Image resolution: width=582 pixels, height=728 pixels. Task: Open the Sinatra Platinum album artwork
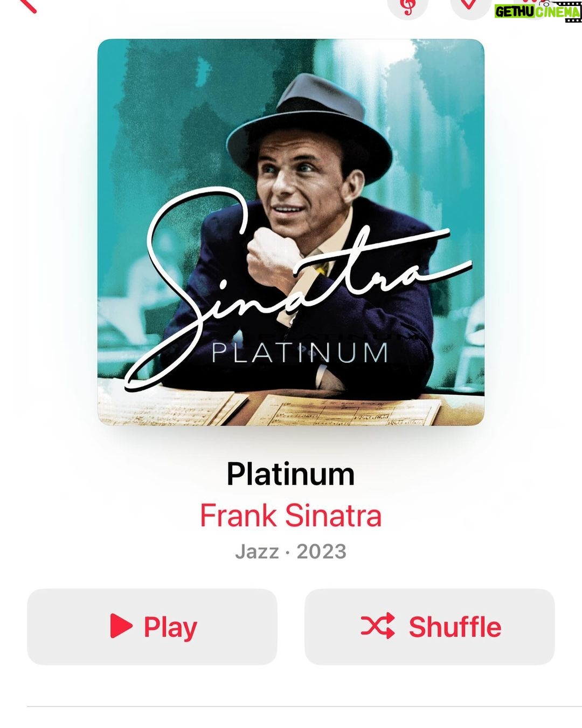291,232
